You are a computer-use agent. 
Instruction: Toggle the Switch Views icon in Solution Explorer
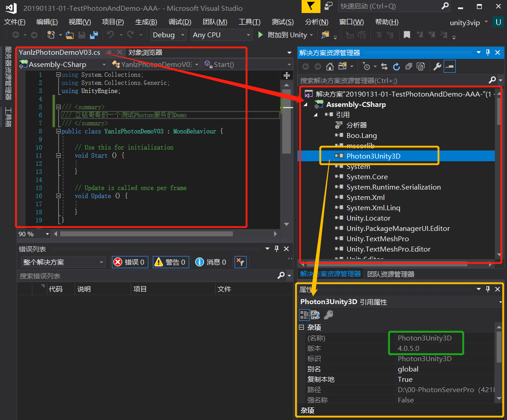tap(342, 66)
